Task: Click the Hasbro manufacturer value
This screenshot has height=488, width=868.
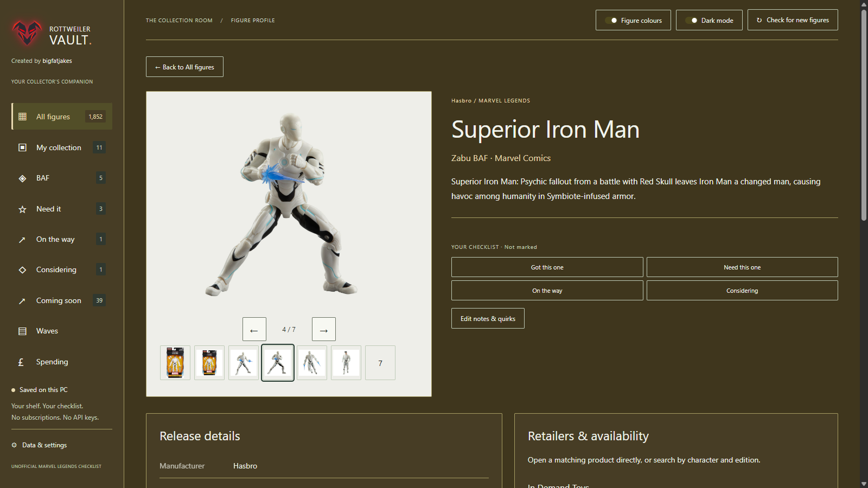Action: click(x=245, y=466)
